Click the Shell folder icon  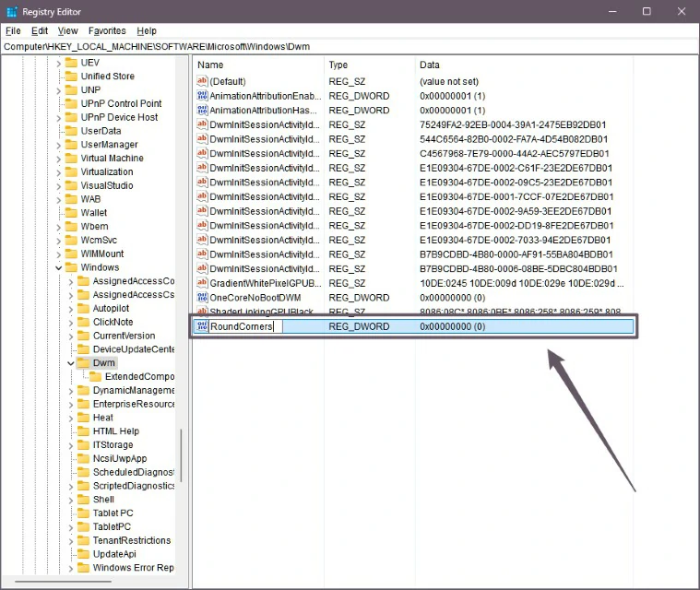pyautogui.click(x=84, y=500)
